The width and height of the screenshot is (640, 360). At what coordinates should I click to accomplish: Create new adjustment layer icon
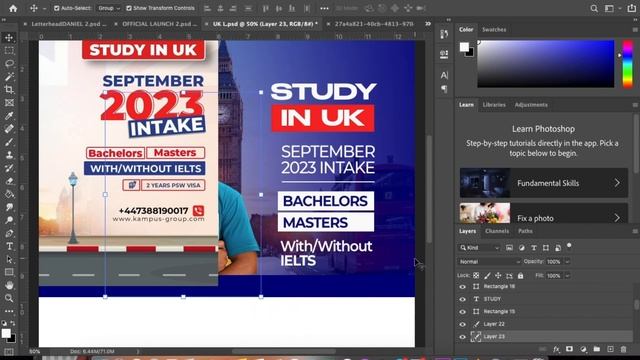(583, 349)
